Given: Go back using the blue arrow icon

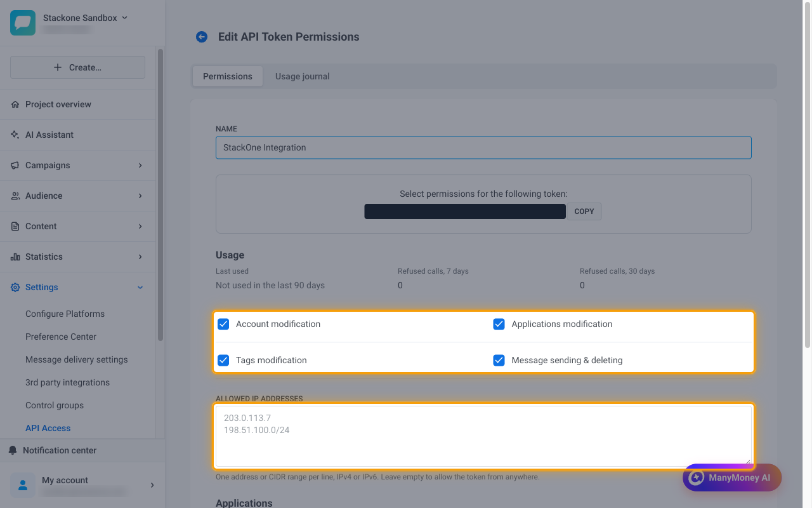Looking at the screenshot, I should (x=202, y=37).
